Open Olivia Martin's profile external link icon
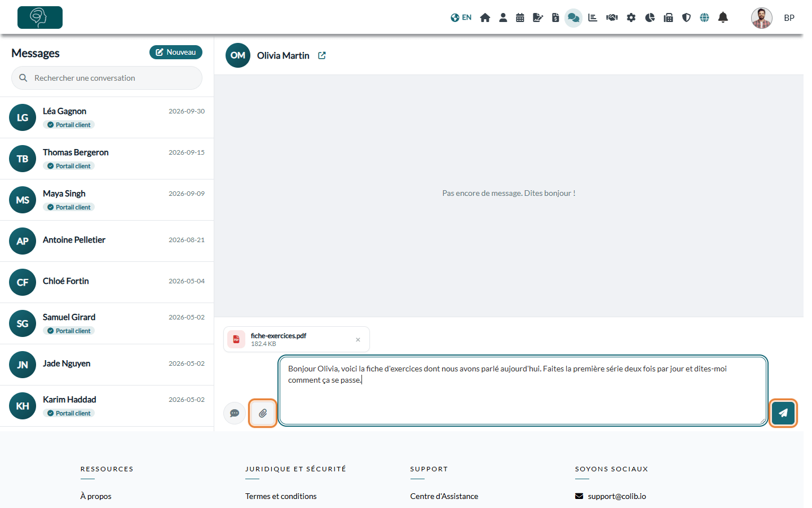812x508 pixels. coord(322,55)
